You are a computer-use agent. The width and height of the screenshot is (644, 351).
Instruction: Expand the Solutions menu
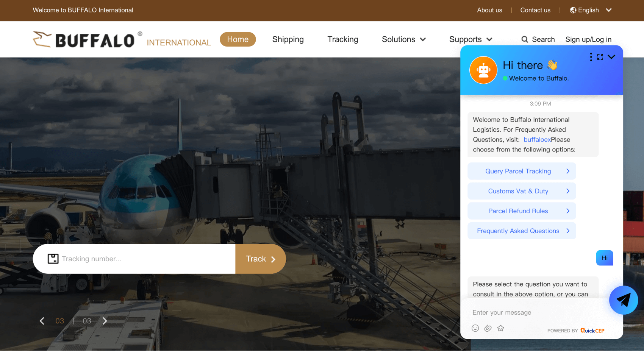point(403,39)
